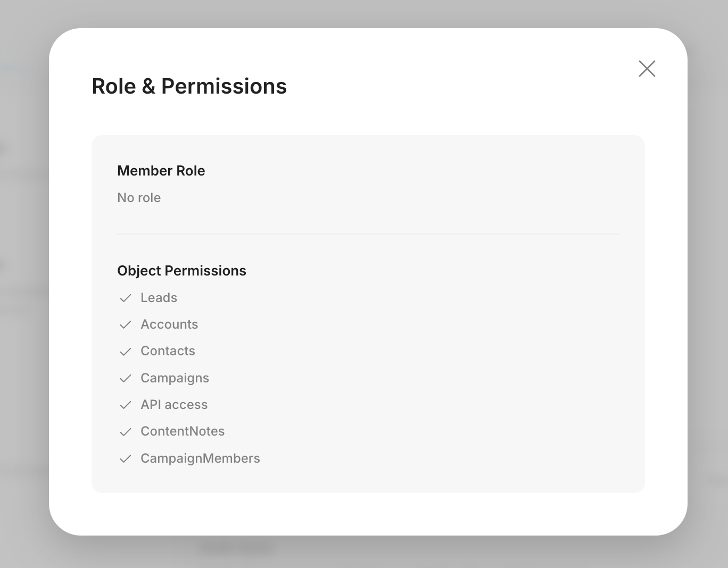Click the checkmark beside Leads
Screen dimensions: 728x568
pos(126,298)
